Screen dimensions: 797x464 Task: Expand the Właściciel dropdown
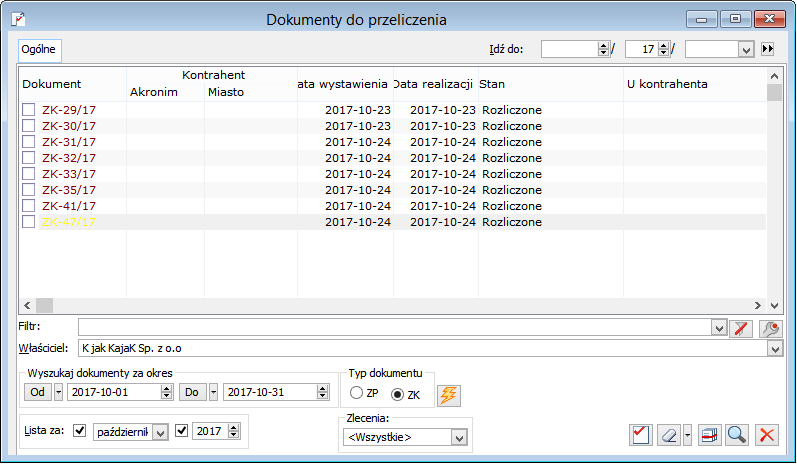click(x=775, y=349)
